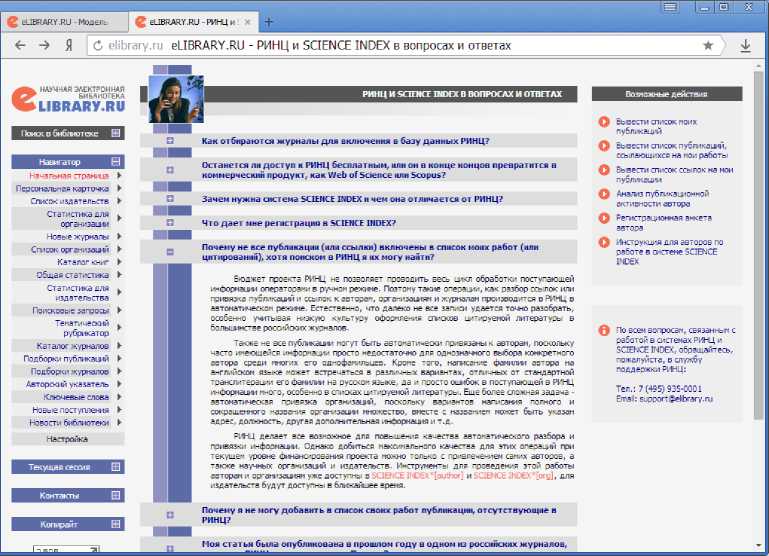Select the eLIBRARY.RU - РИНЦ tab
Image resolution: width=769 pixels, height=556 pixels.
191,22
